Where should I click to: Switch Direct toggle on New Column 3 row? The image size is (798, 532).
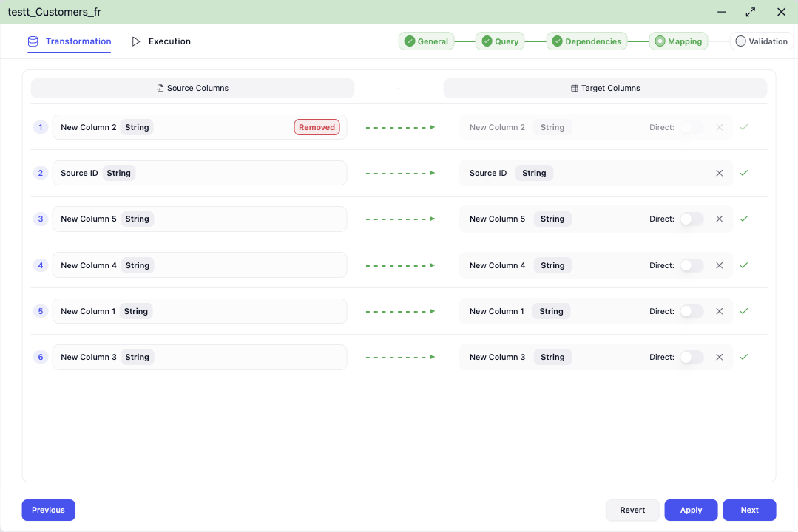point(691,357)
